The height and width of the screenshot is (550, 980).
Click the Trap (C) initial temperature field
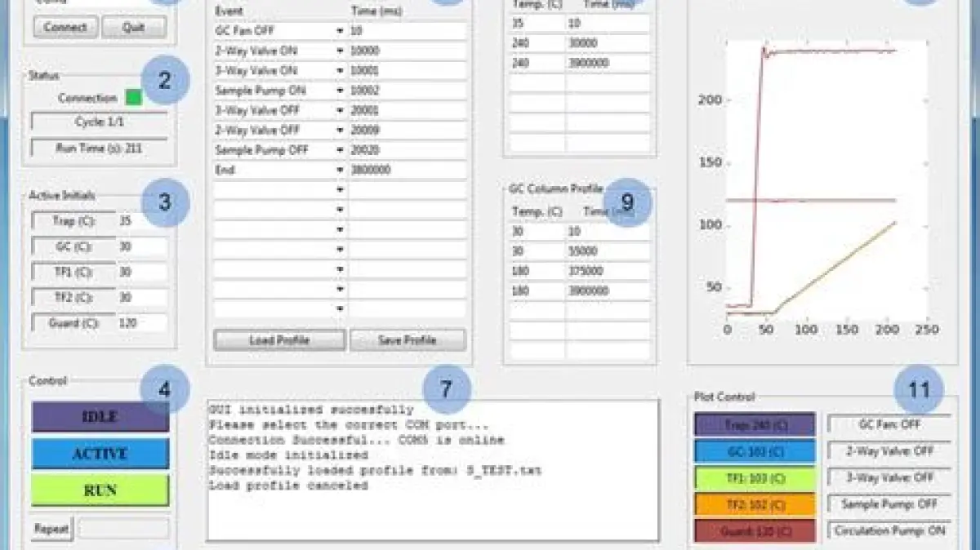(x=141, y=220)
